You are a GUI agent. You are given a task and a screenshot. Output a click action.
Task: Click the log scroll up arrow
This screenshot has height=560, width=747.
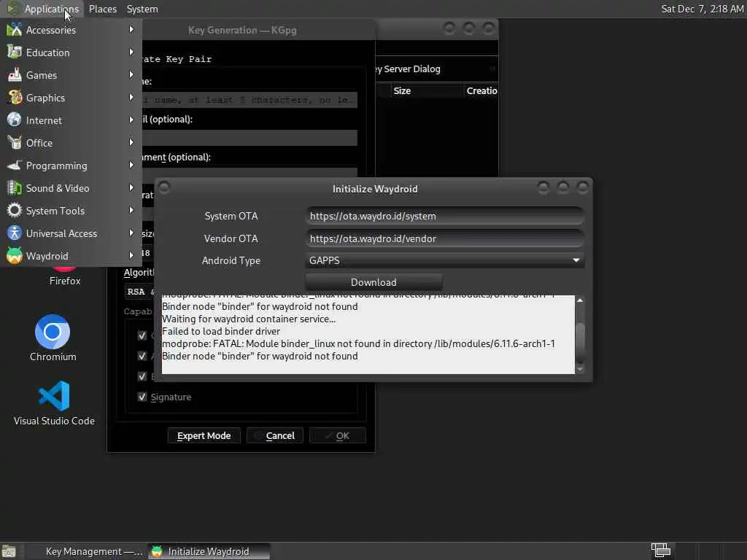pos(580,300)
